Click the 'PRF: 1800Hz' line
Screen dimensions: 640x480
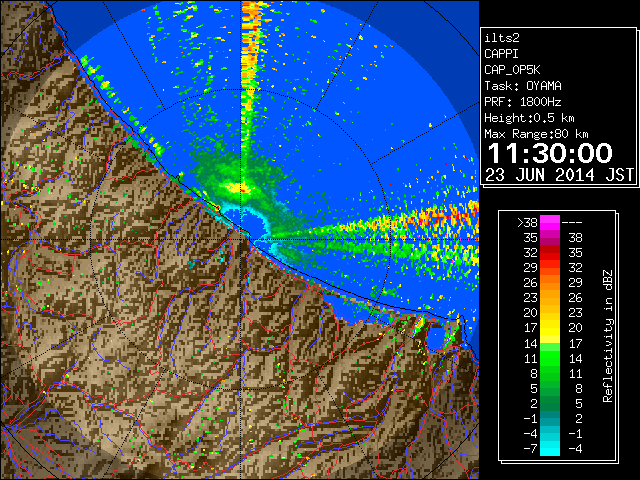click(x=523, y=102)
